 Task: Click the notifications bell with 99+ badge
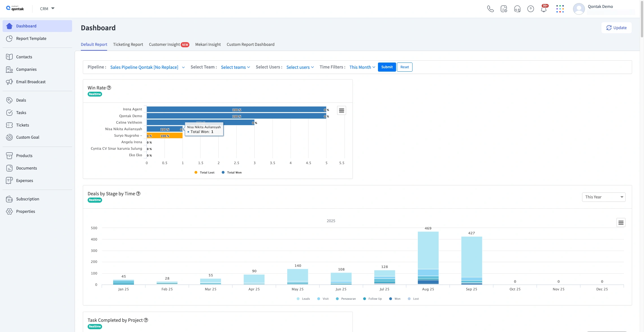543,9
